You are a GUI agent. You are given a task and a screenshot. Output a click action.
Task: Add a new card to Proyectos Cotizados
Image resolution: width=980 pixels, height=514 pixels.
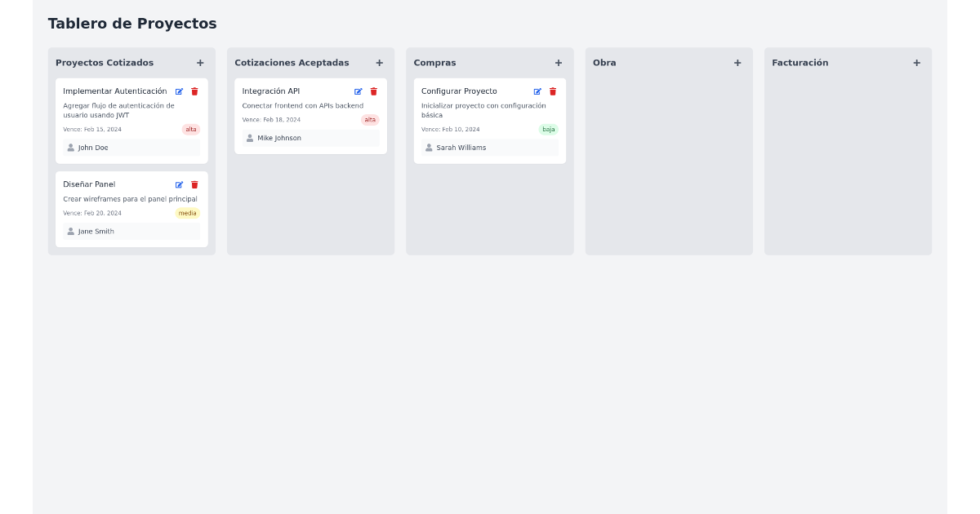tap(200, 62)
